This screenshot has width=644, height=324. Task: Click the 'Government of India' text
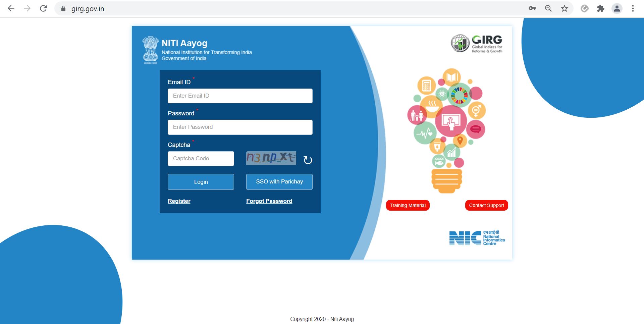click(x=184, y=58)
